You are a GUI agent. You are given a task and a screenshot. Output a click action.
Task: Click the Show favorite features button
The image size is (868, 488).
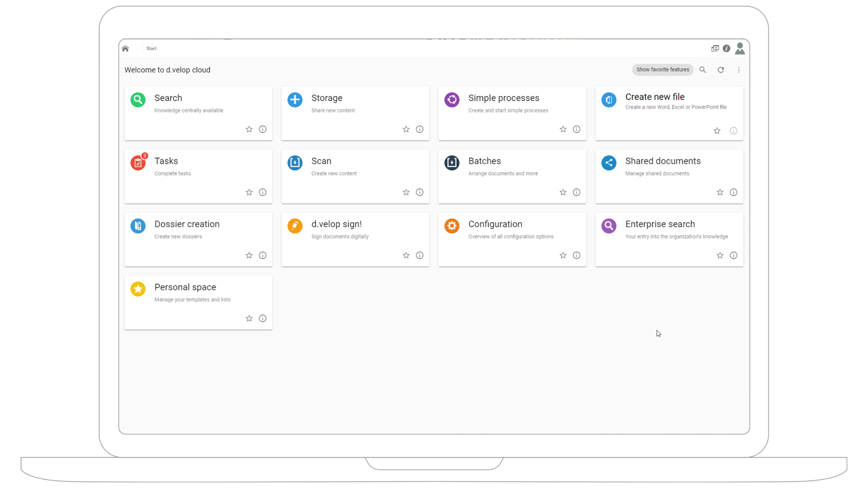[662, 70]
